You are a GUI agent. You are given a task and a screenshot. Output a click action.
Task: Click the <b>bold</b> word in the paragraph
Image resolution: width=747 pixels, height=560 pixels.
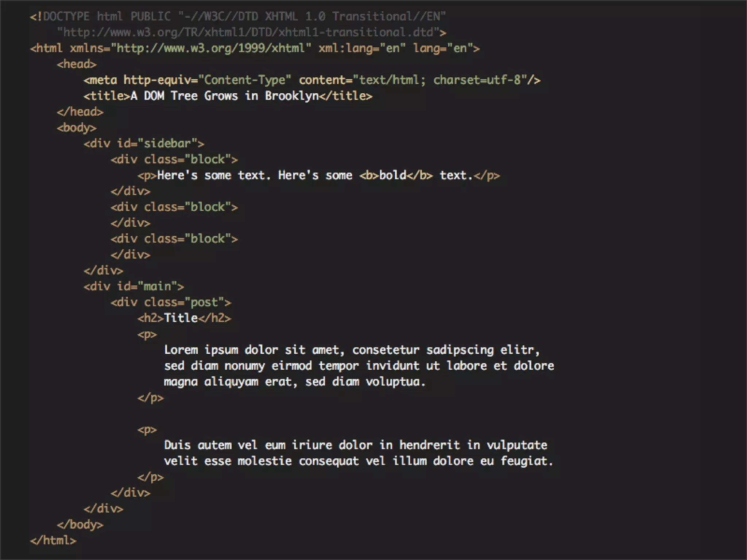pos(396,175)
